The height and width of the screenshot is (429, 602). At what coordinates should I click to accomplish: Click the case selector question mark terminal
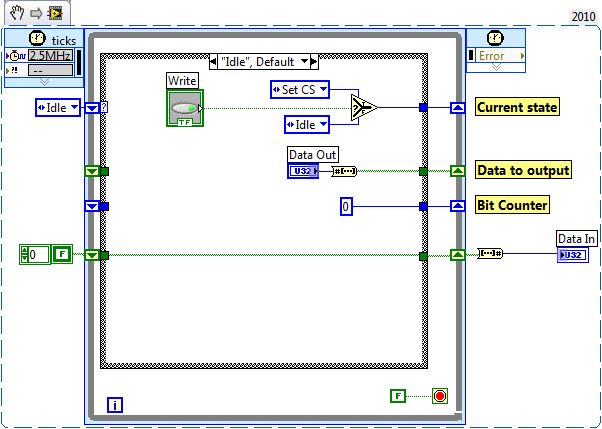104,108
